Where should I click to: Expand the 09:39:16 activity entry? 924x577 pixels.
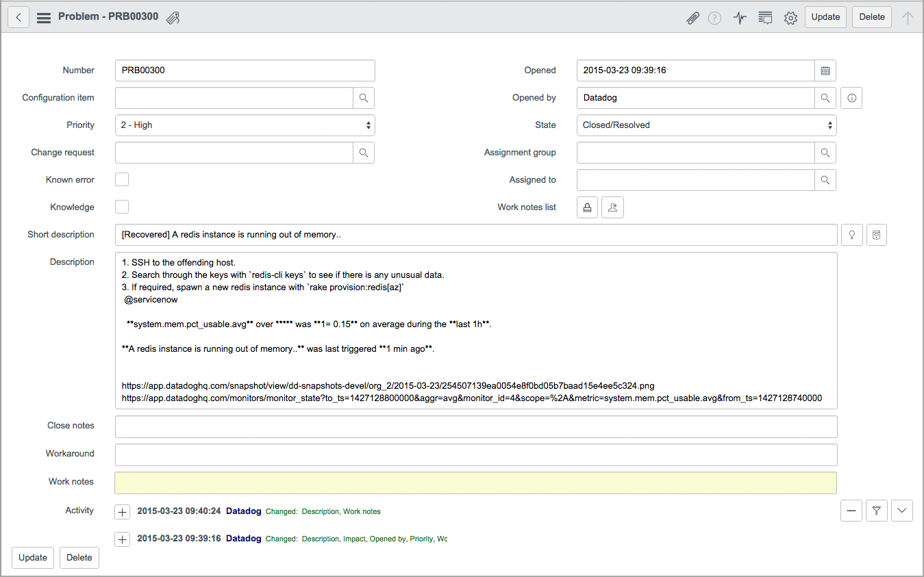point(122,539)
